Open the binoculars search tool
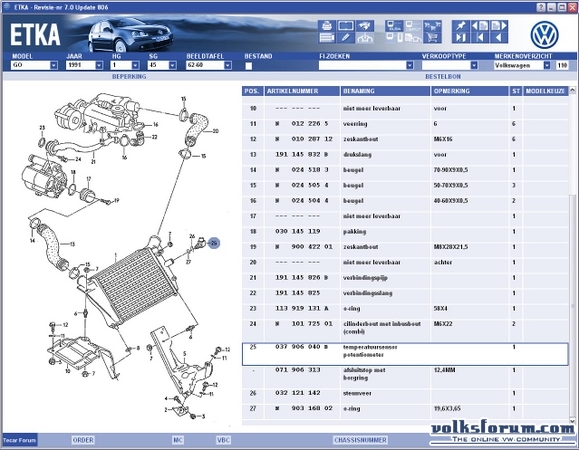The width and height of the screenshot is (579, 450). (x=364, y=25)
